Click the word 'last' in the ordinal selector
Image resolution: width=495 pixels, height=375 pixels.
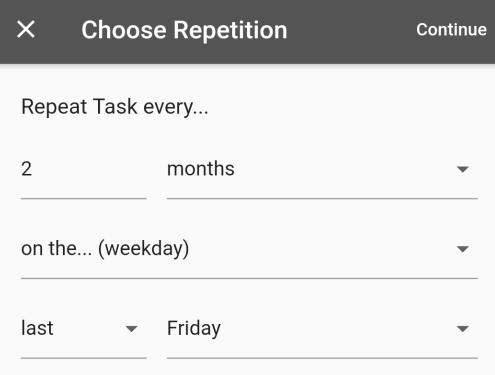[x=37, y=328]
